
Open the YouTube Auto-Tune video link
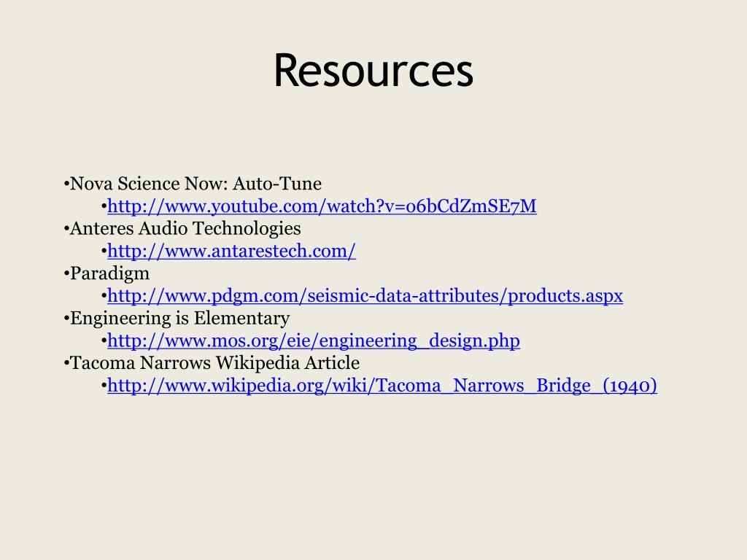pos(322,206)
